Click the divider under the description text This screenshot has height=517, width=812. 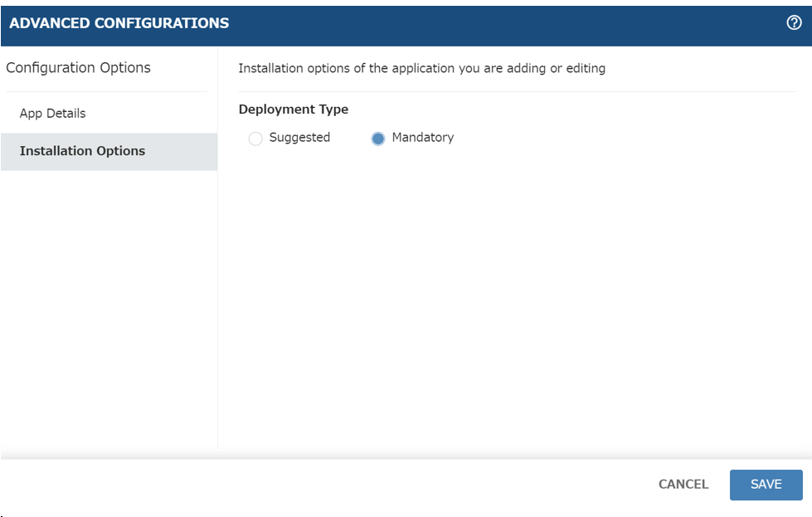tap(517, 91)
